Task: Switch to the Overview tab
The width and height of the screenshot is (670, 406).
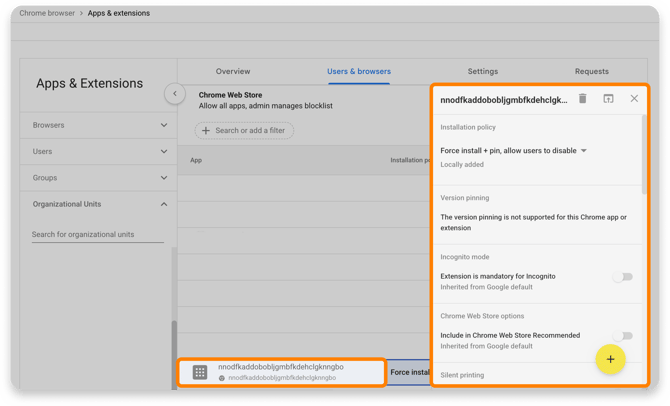Action: (x=233, y=71)
